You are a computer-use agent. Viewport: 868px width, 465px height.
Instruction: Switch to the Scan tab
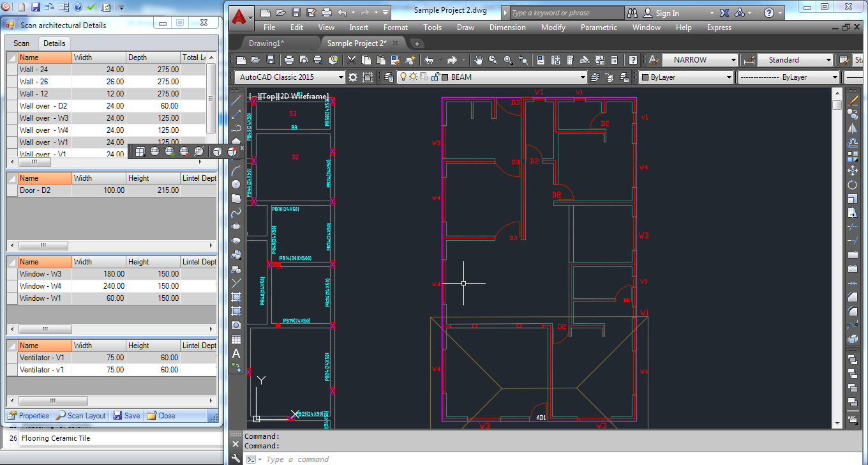(x=22, y=43)
